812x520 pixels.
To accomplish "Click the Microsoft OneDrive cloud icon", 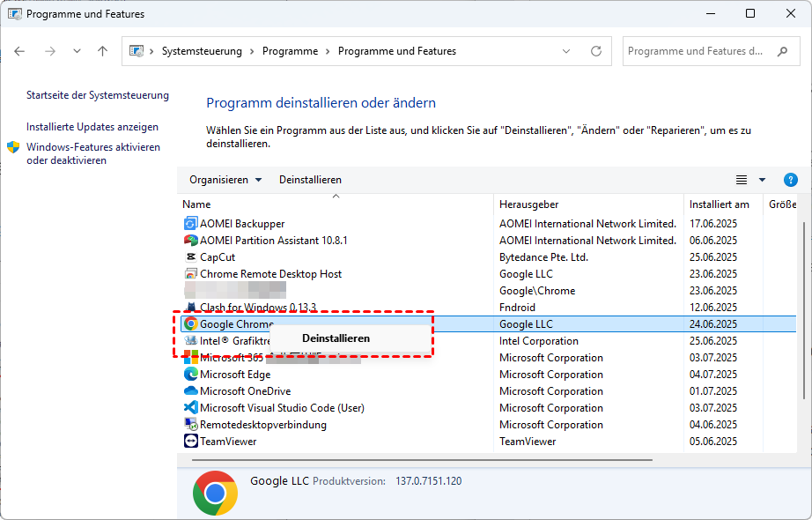I will coord(190,391).
